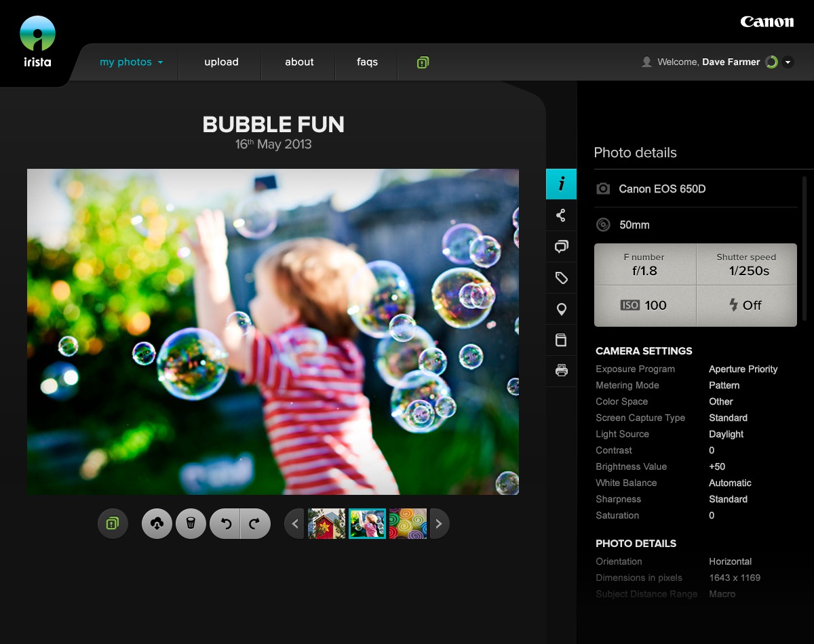Screen dimensions: 814x644
Task: Click the print icon in the sidebar
Action: tap(561, 371)
